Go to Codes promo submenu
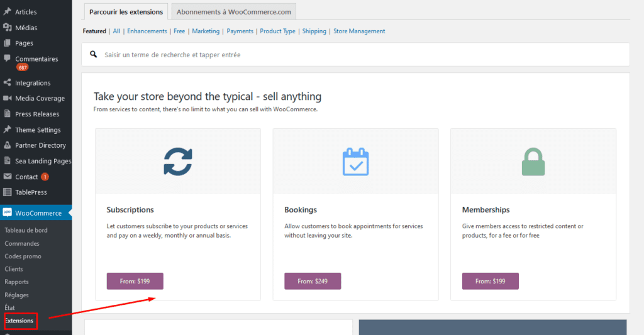Image resolution: width=644 pixels, height=335 pixels. point(23,256)
